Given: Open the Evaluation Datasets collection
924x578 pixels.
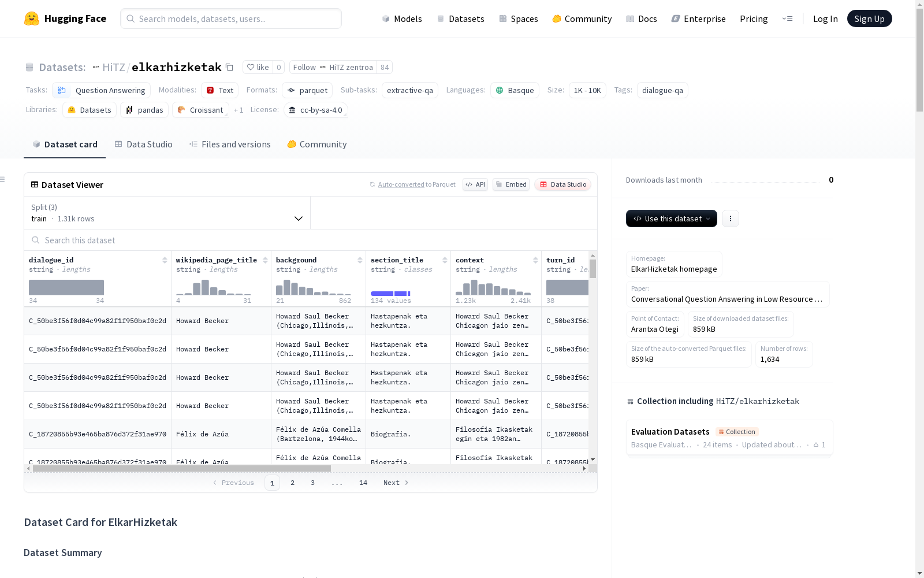Looking at the screenshot, I should (729, 438).
